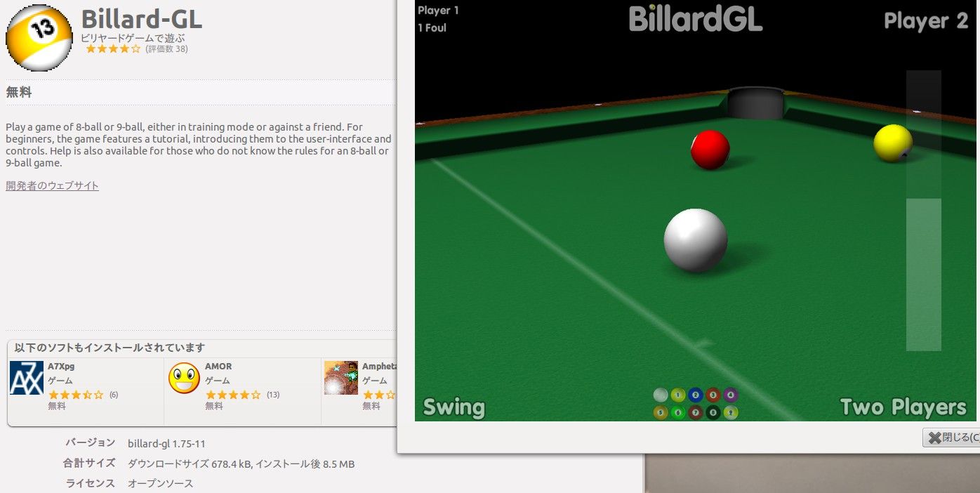Click the Amphetamine game icon

[x=341, y=378]
